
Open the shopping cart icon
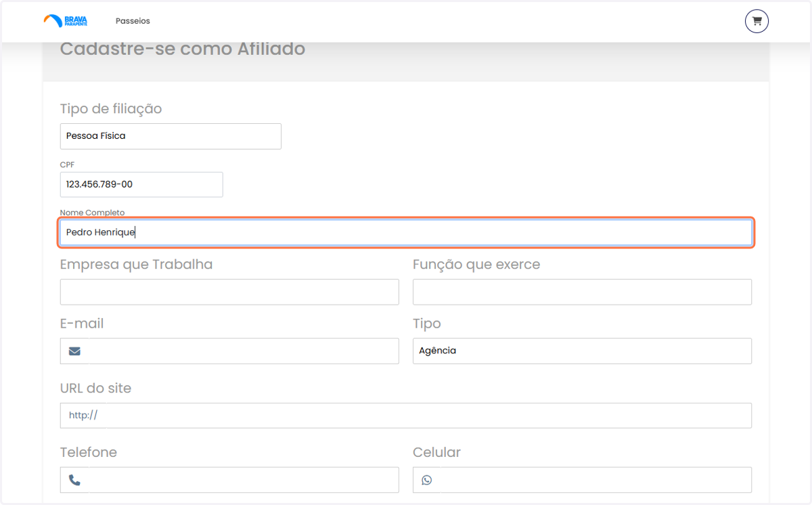tap(757, 21)
